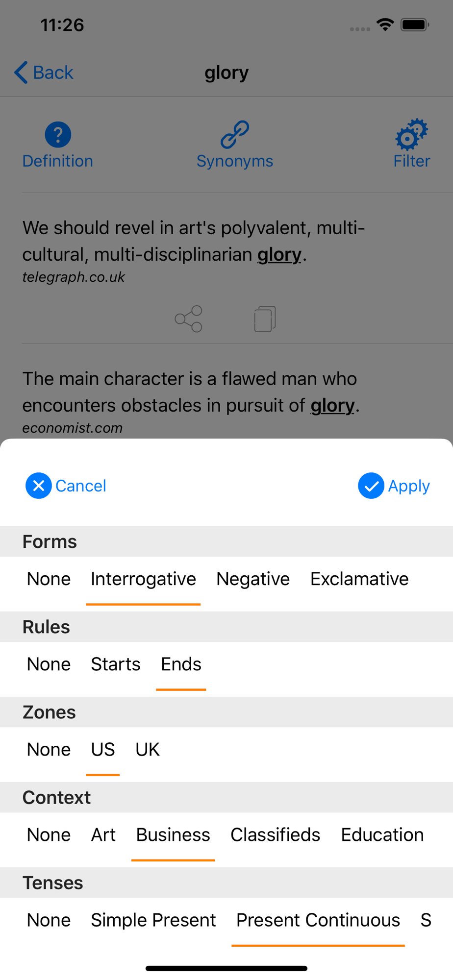Tap the Cancel X icon
This screenshot has height=980, width=453.
(x=39, y=486)
